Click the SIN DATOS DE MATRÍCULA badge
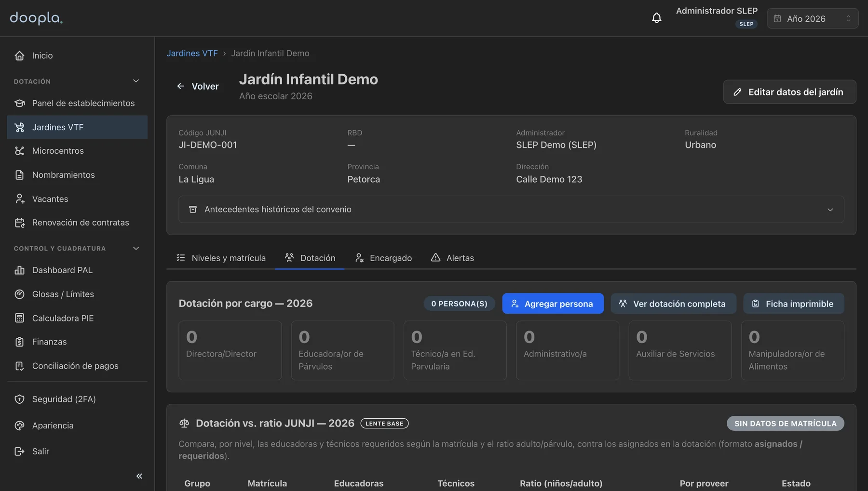The image size is (868, 491). [785, 424]
